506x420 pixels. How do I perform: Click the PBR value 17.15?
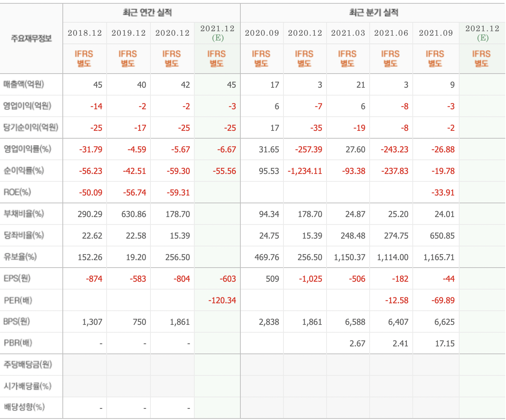pos(445,343)
